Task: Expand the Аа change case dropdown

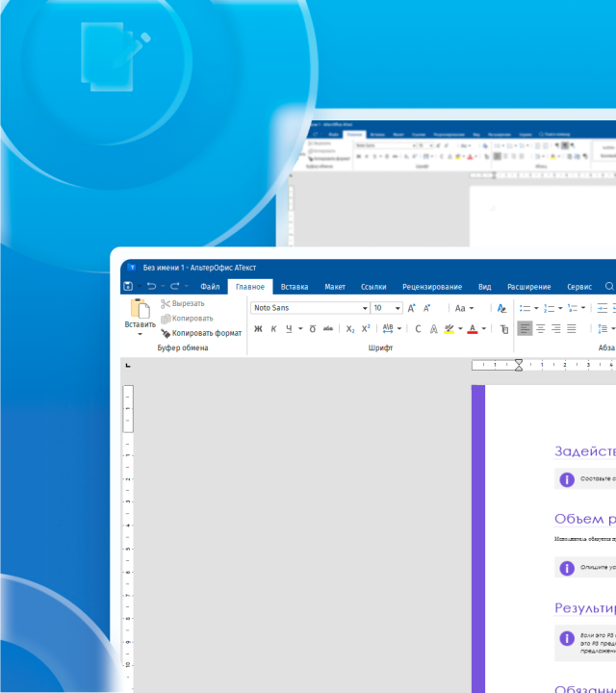Action: click(x=463, y=308)
